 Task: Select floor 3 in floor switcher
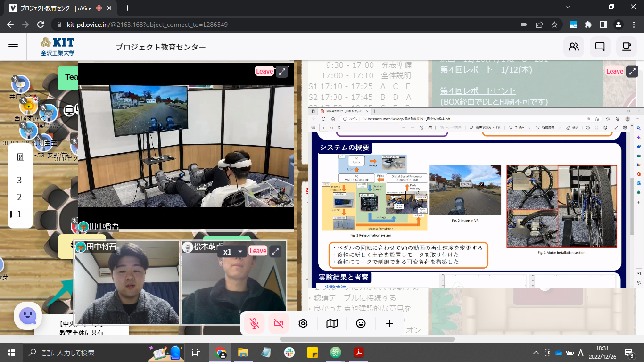point(19,180)
